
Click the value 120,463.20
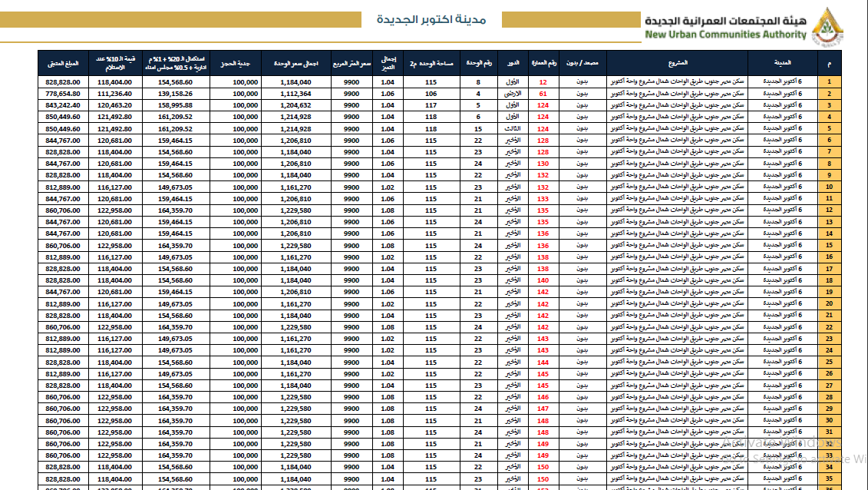point(115,105)
